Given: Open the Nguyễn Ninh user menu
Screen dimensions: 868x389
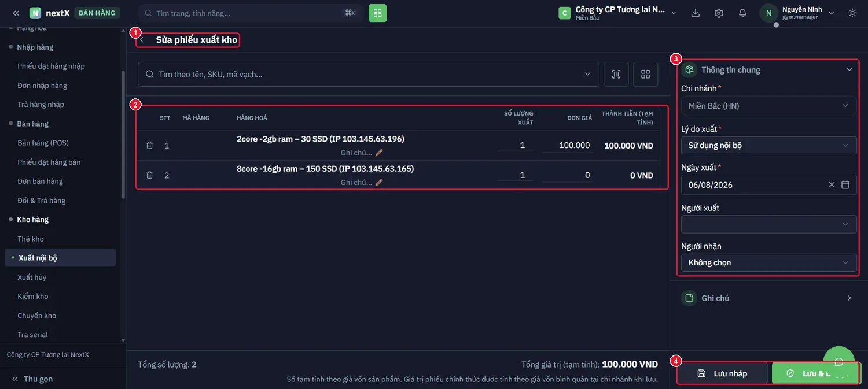Looking at the screenshot, I should click(797, 13).
